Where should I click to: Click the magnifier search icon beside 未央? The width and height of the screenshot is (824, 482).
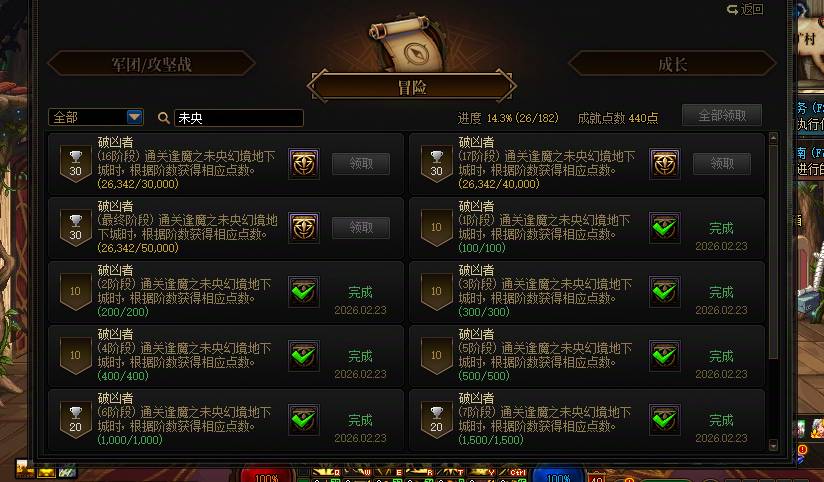click(x=163, y=118)
